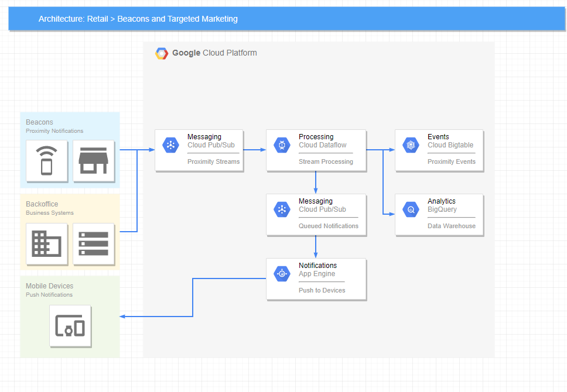
Task: Select the Proximity Events node
Action: coord(439,150)
